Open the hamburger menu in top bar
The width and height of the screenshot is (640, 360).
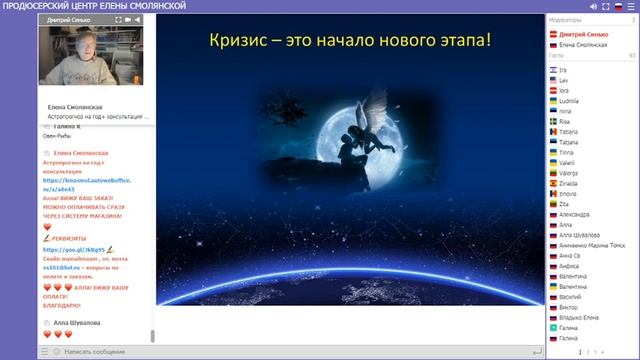pyautogui.click(x=631, y=7)
